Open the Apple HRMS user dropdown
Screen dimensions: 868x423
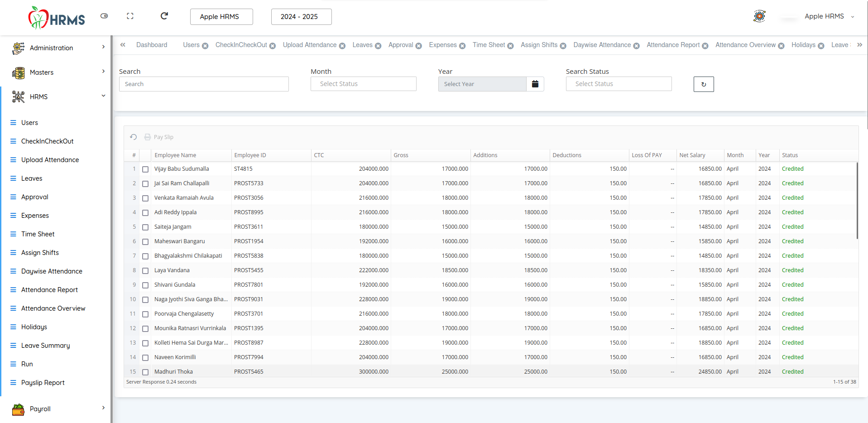[830, 16]
